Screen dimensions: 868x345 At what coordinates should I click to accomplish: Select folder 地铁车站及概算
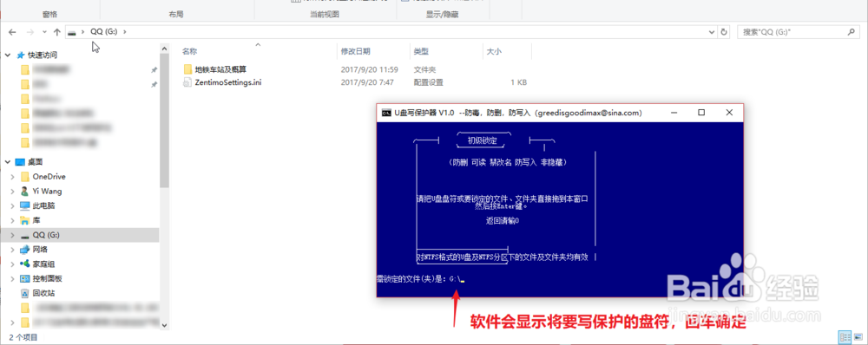coord(220,69)
